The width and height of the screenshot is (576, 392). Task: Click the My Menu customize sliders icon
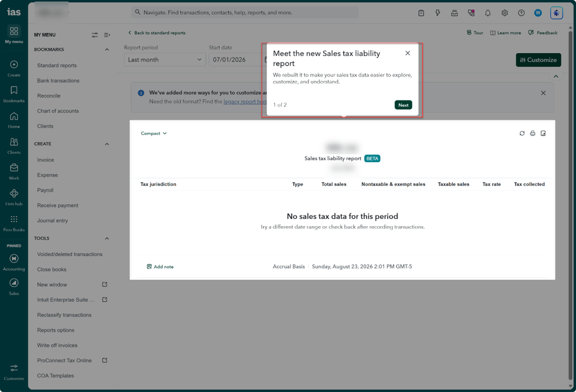95,35
